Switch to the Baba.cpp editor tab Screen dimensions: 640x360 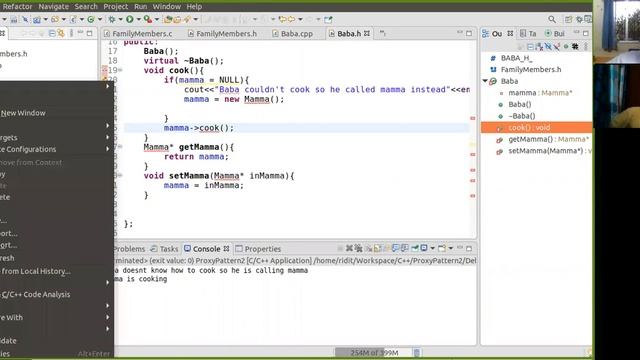pyautogui.click(x=293, y=33)
